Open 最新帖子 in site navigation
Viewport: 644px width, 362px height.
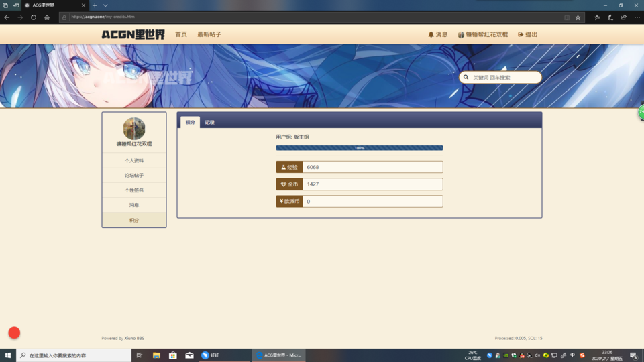pos(209,34)
